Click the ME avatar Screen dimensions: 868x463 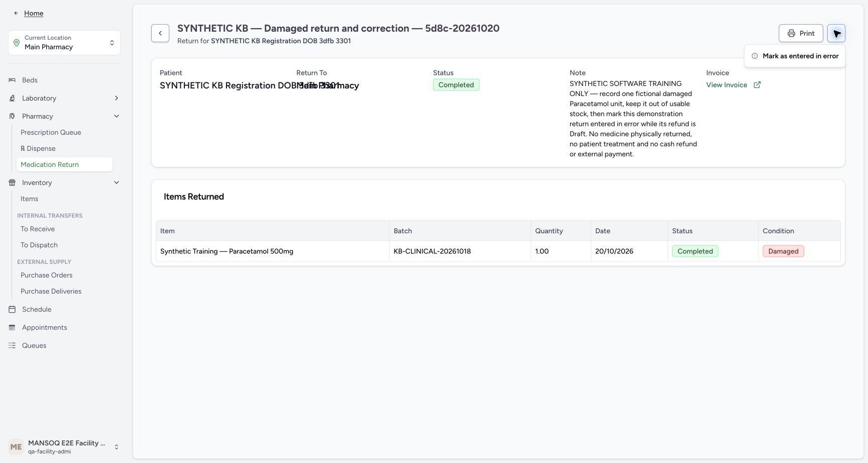point(16,447)
